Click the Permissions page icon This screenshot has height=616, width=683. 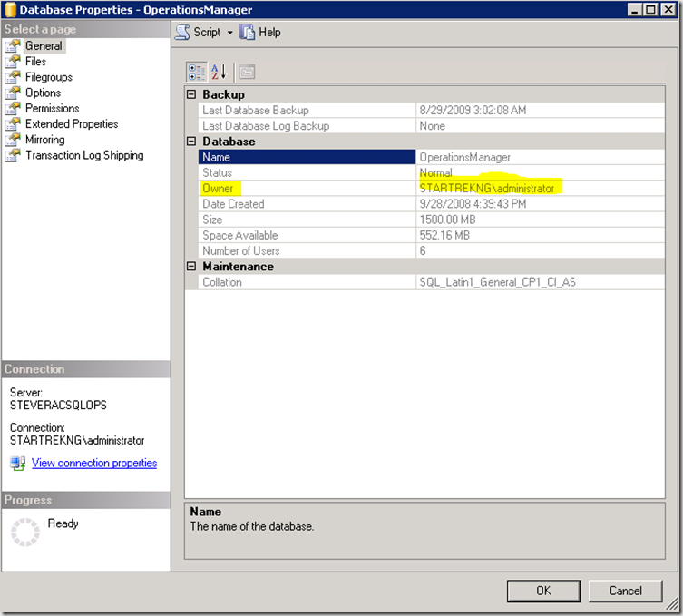tap(13, 109)
